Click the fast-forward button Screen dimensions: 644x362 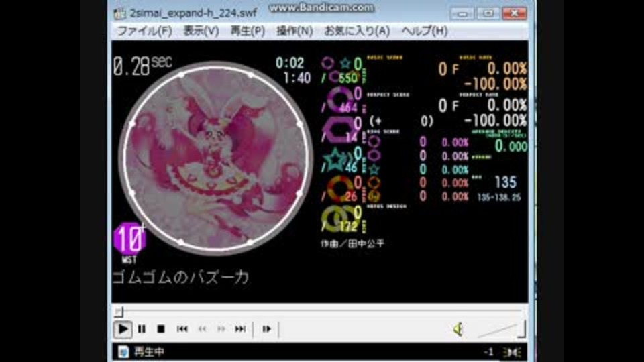221,329
